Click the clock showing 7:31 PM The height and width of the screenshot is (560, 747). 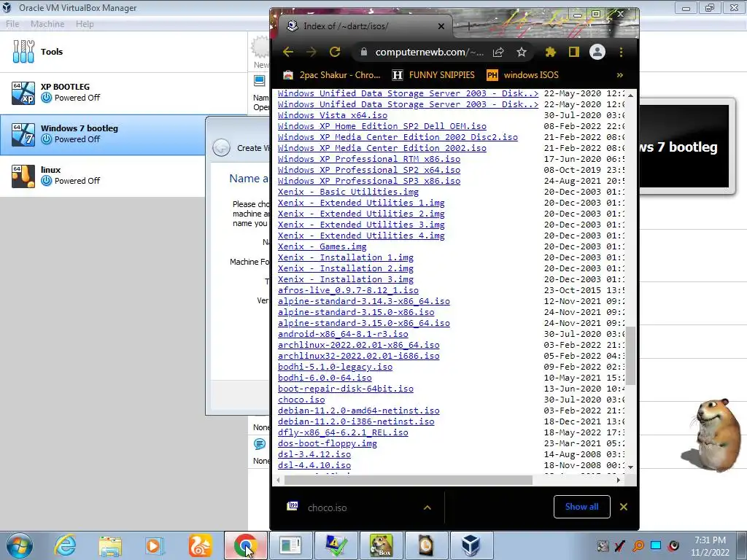(x=710, y=545)
